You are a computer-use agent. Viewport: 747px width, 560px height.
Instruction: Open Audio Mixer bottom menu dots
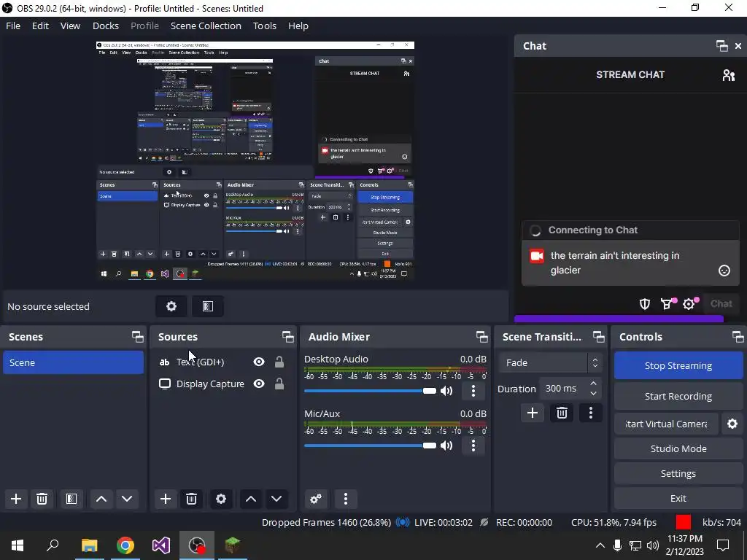(x=346, y=499)
